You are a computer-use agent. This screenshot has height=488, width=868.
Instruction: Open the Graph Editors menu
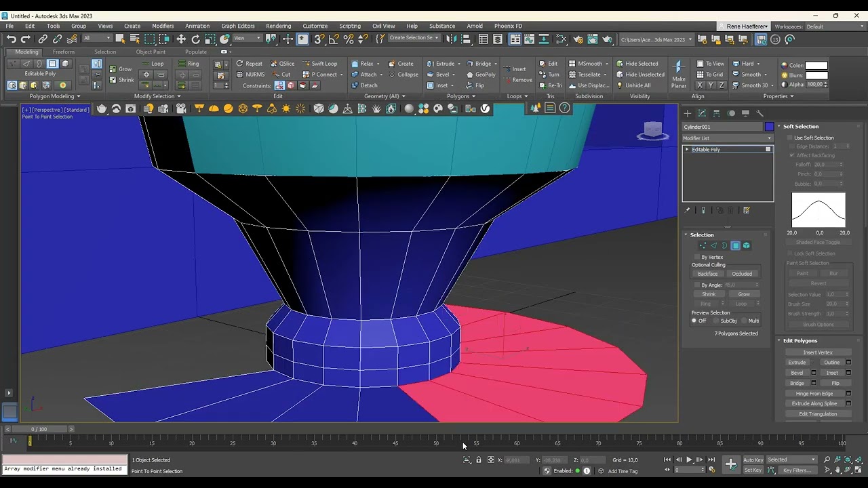pos(238,26)
